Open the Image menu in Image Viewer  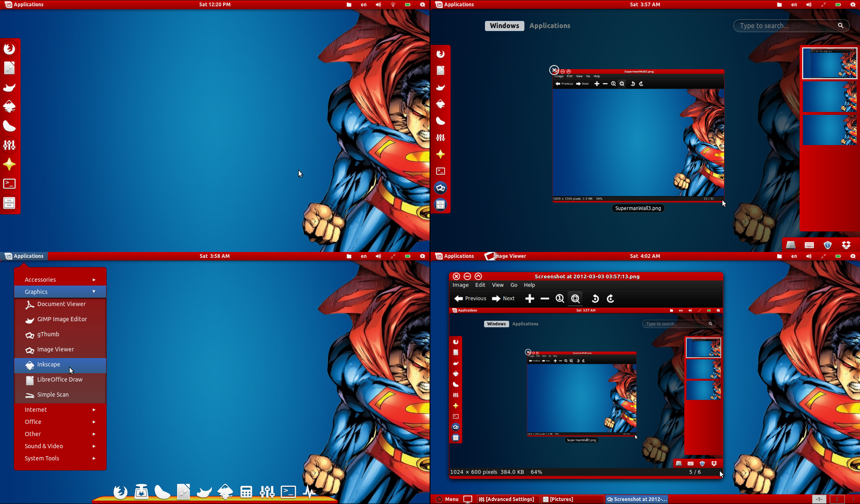point(460,285)
